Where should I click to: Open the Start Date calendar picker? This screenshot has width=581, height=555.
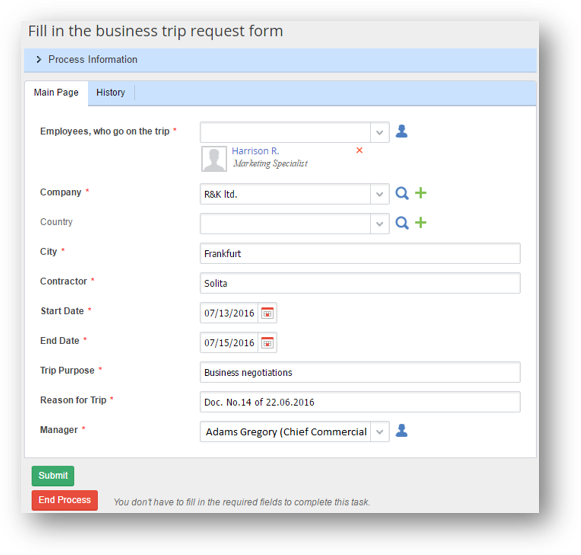coord(267,313)
